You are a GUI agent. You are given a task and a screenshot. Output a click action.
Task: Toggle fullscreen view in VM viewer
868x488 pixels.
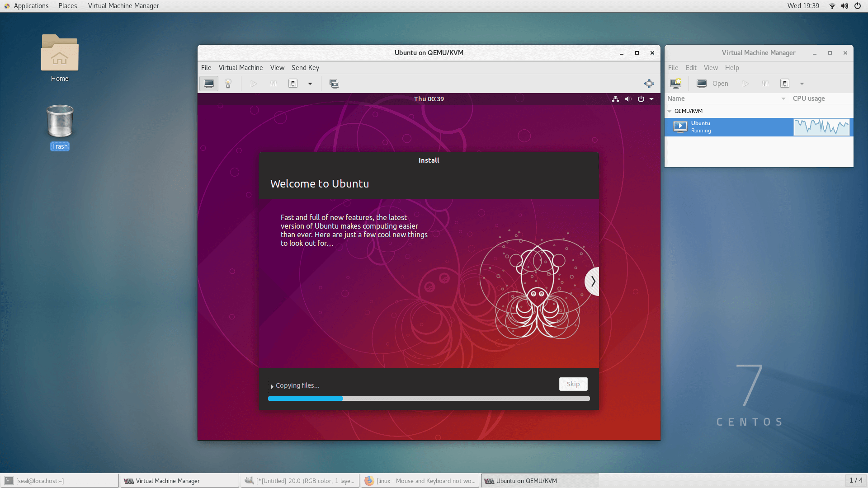pyautogui.click(x=649, y=84)
